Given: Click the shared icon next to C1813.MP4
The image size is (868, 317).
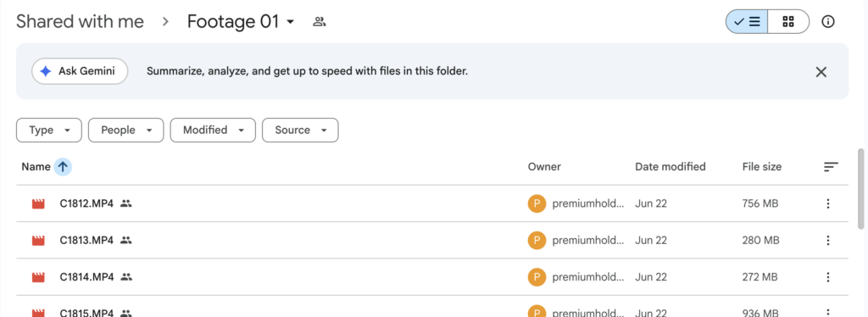Looking at the screenshot, I should pos(126,240).
